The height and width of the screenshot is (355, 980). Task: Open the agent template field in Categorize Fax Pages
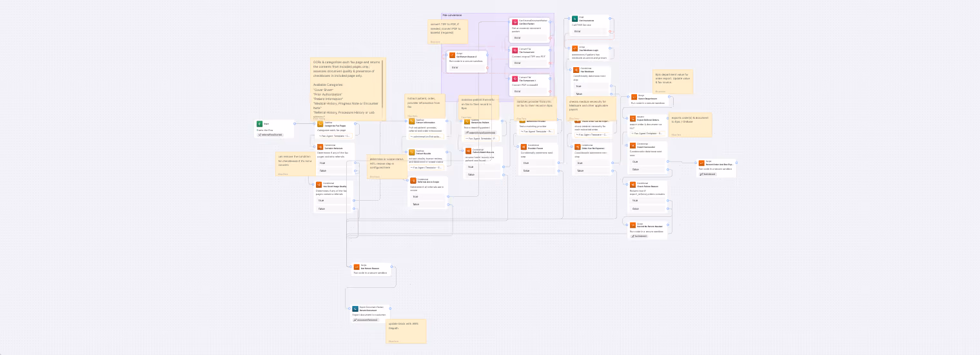pos(335,136)
